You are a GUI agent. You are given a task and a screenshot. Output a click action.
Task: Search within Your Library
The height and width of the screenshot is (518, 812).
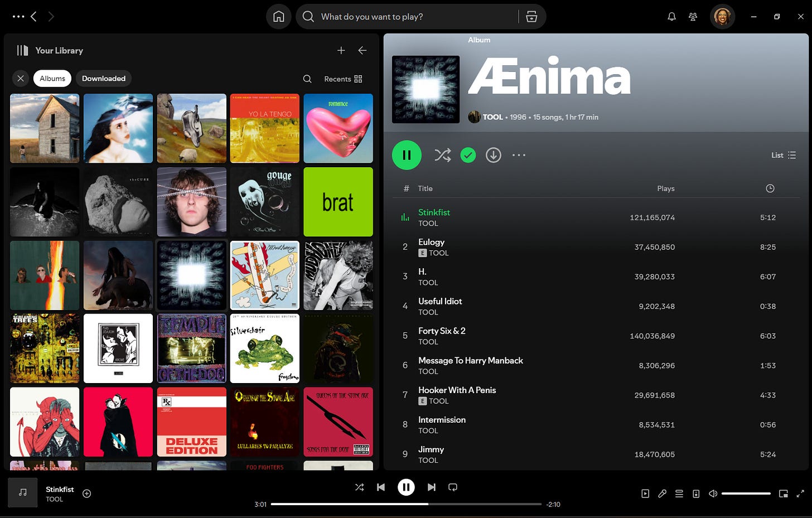tap(307, 79)
